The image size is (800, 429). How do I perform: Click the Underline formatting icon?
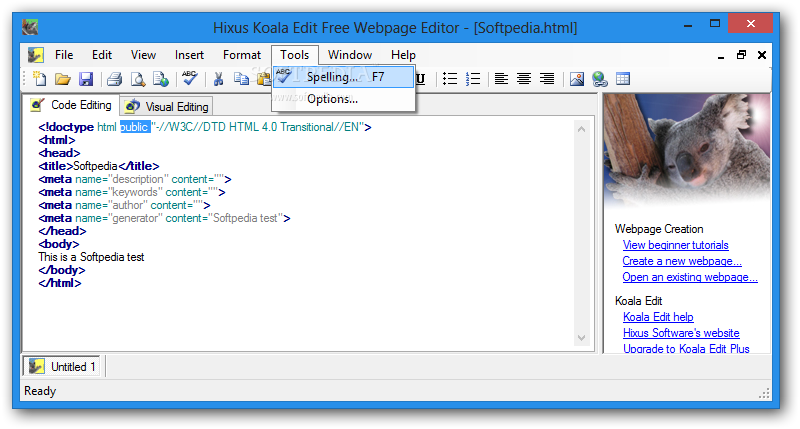(420, 79)
